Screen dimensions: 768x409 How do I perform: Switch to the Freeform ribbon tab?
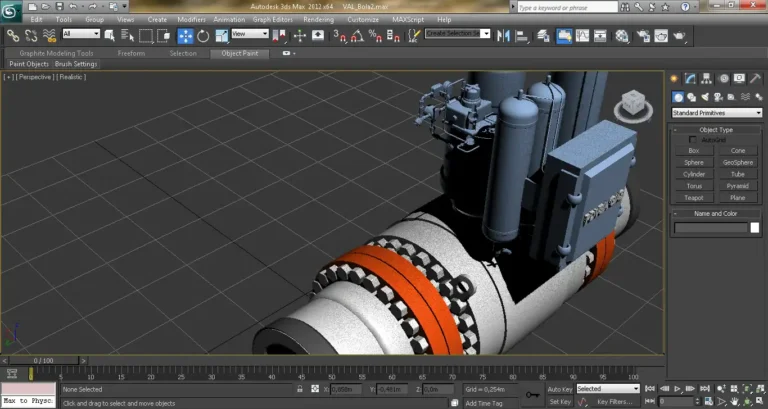point(131,53)
